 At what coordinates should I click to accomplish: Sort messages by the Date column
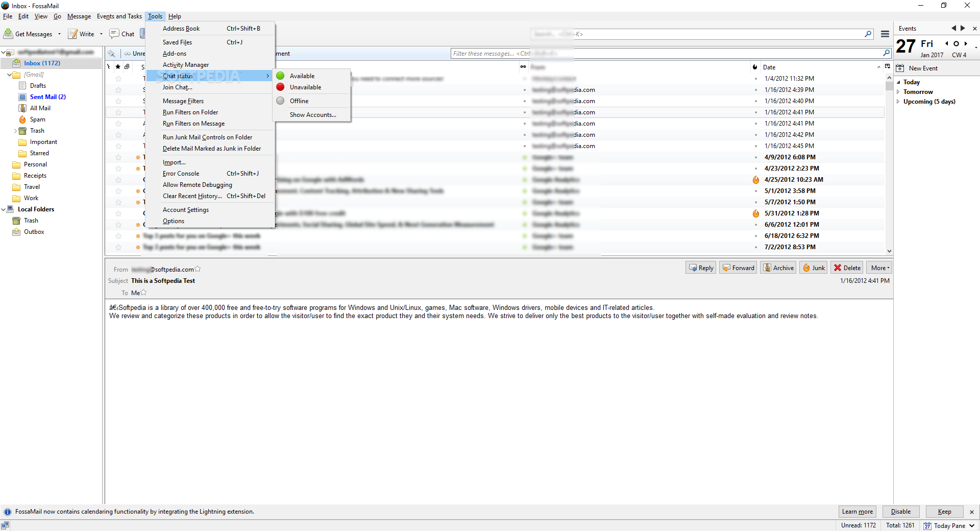(822, 67)
